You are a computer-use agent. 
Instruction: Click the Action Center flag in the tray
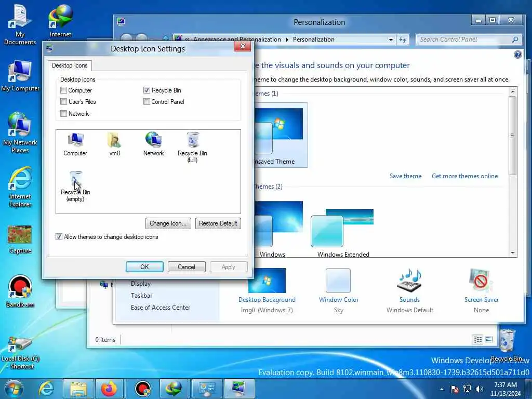[x=455, y=389]
